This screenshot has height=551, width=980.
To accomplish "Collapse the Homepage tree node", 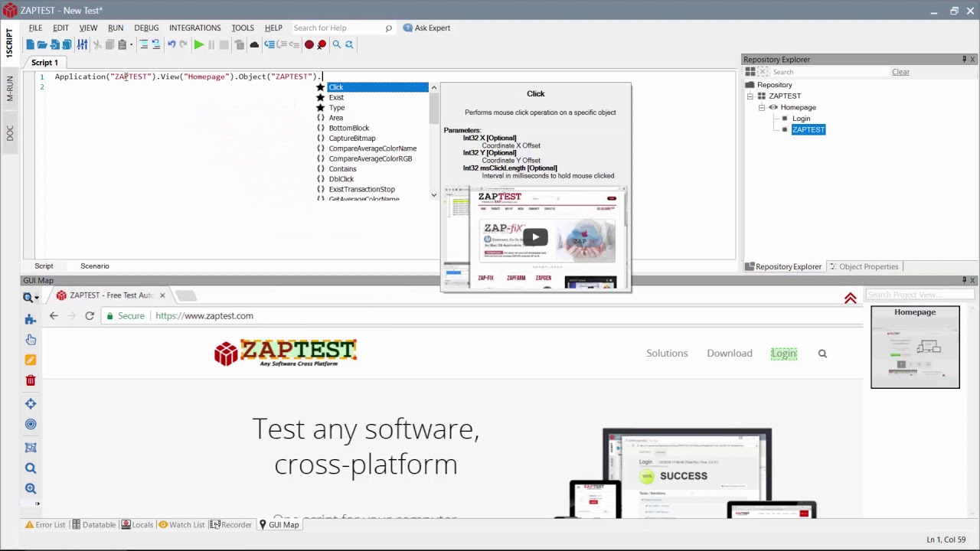I will (x=762, y=107).
